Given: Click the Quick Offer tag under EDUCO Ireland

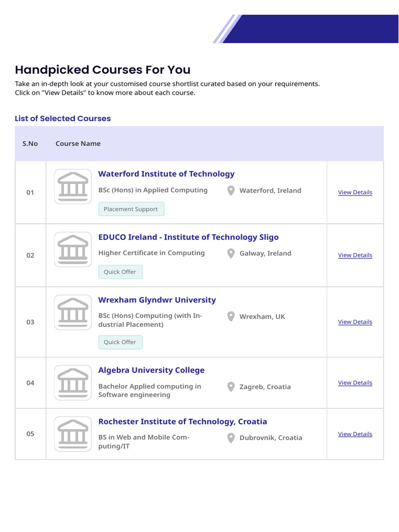Looking at the screenshot, I should [120, 272].
